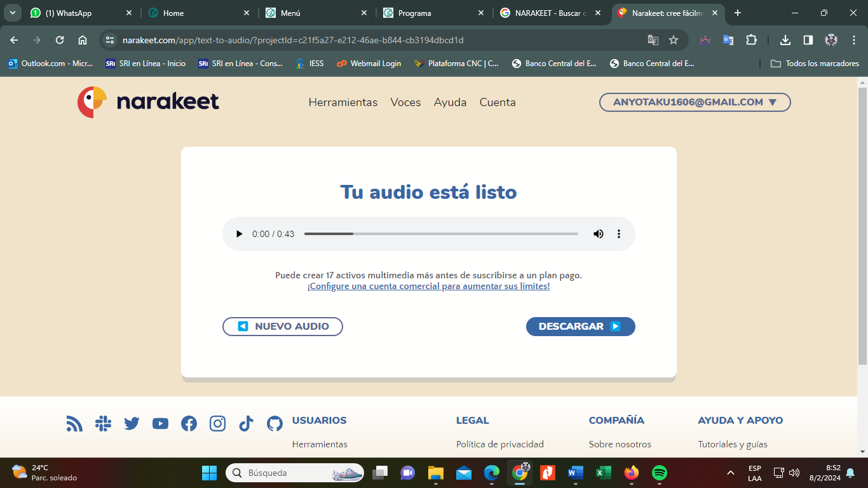Go to the Voces menu item

coord(405,102)
